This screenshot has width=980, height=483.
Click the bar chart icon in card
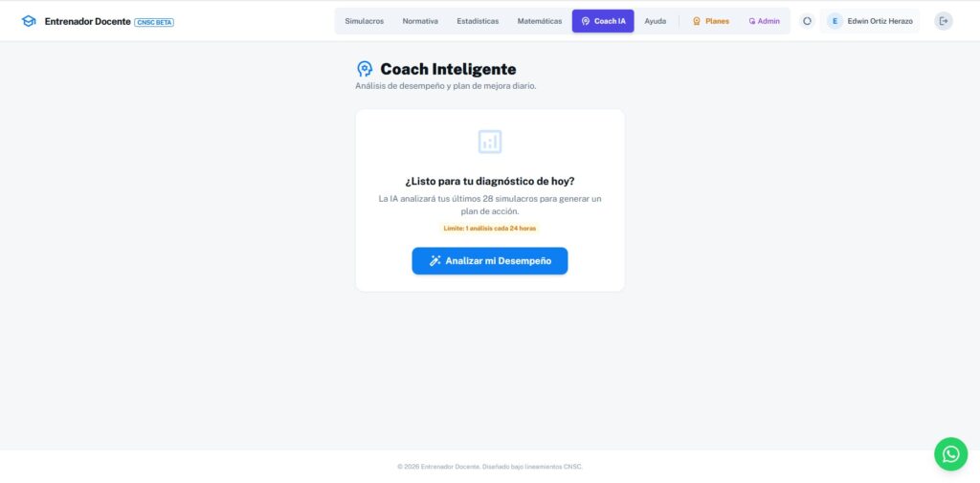(x=490, y=142)
